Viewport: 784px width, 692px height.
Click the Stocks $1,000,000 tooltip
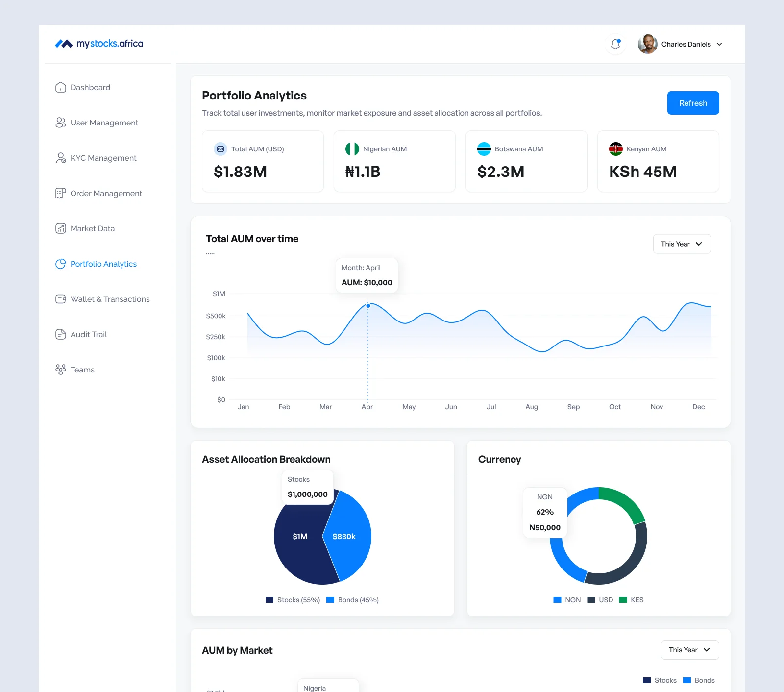pyautogui.click(x=308, y=487)
